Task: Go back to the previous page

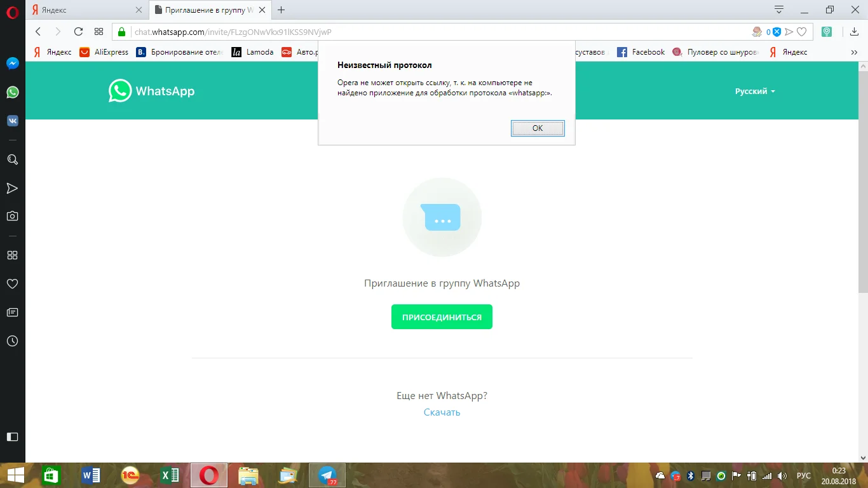Action: pyautogui.click(x=38, y=32)
